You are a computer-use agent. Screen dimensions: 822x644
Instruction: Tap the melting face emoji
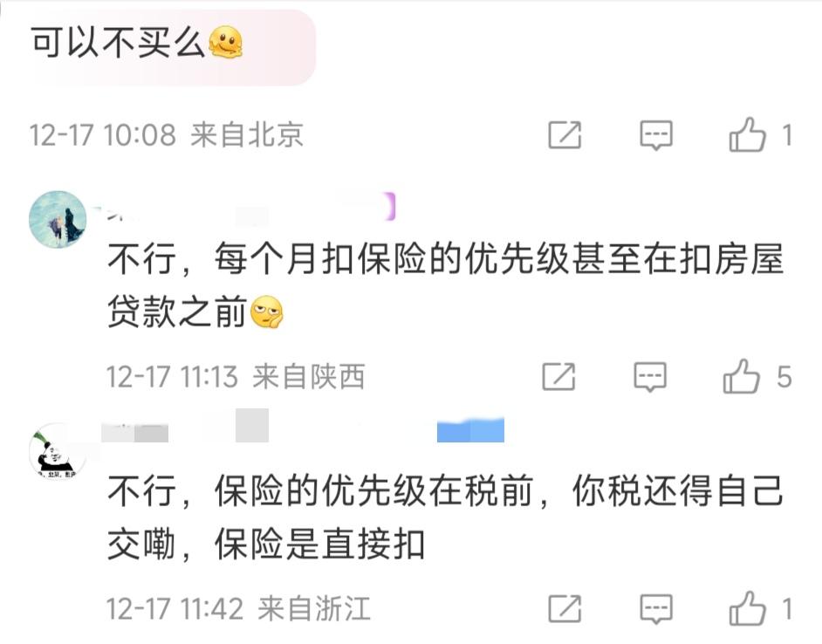coord(226,42)
